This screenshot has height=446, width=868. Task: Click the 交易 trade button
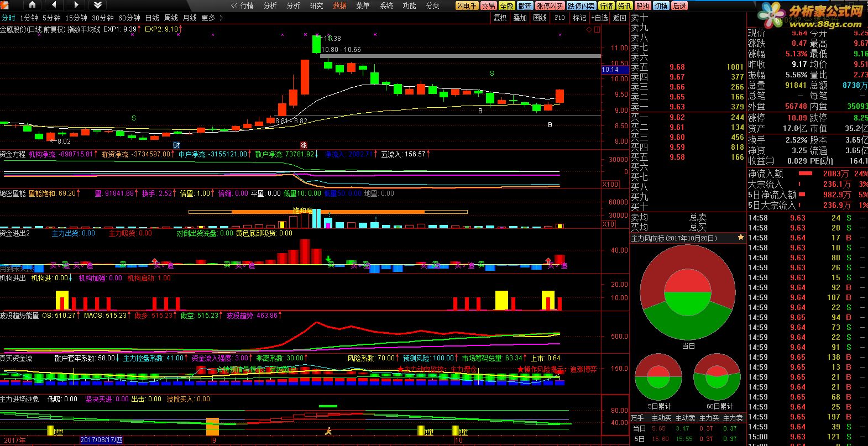(x=488, y=6)
